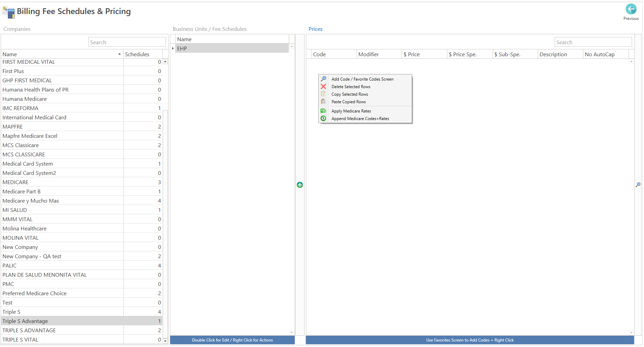Select IMC REFORMA company row

pyautogui.click(x=82, y=108)
